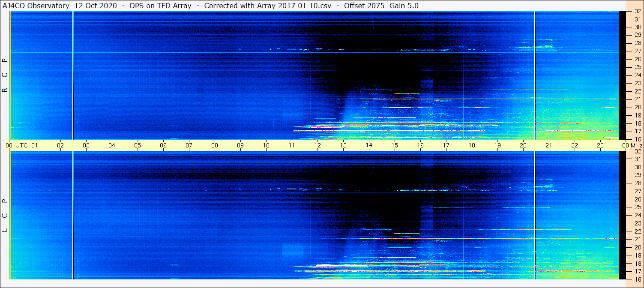Click the 28 MHz tick in RCP panel

point(637,43)
